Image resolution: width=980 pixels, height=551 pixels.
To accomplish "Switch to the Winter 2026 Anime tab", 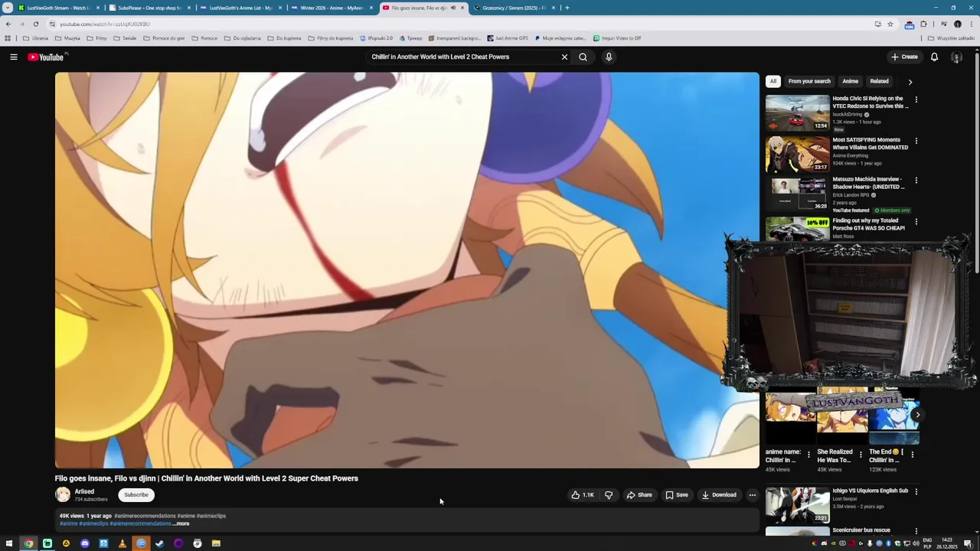I will pos(332,8).
